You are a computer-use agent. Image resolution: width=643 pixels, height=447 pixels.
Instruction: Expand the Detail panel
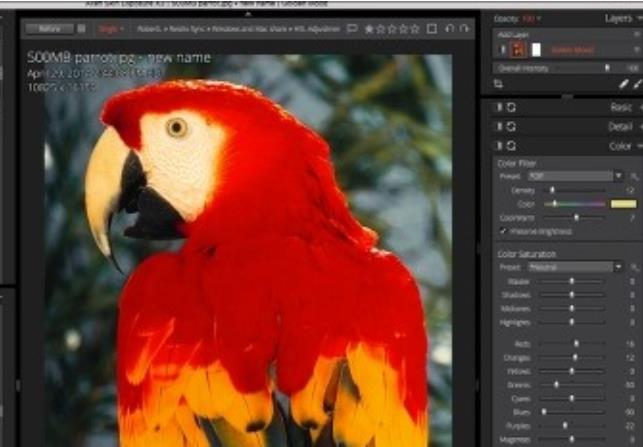(640, 127)
